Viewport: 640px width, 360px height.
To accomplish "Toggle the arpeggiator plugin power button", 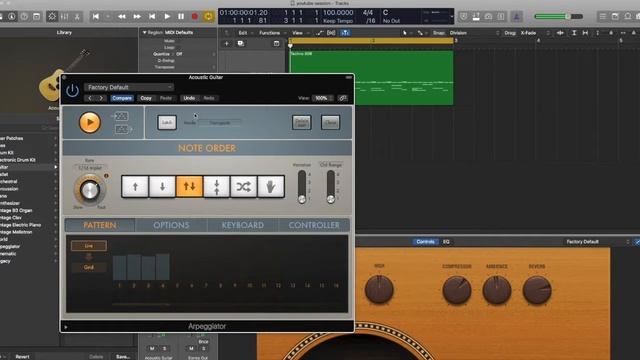I will [x=72, y=90].
